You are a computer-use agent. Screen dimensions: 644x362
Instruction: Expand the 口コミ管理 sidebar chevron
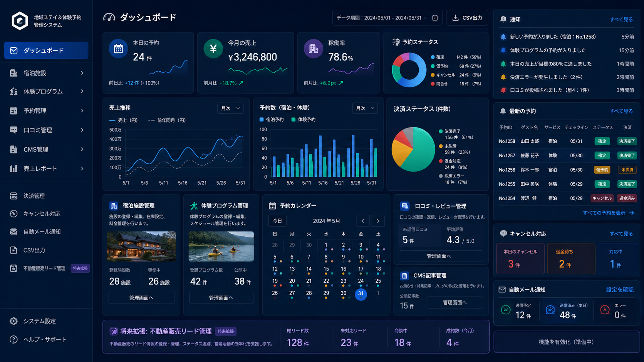tap(82, 130)
